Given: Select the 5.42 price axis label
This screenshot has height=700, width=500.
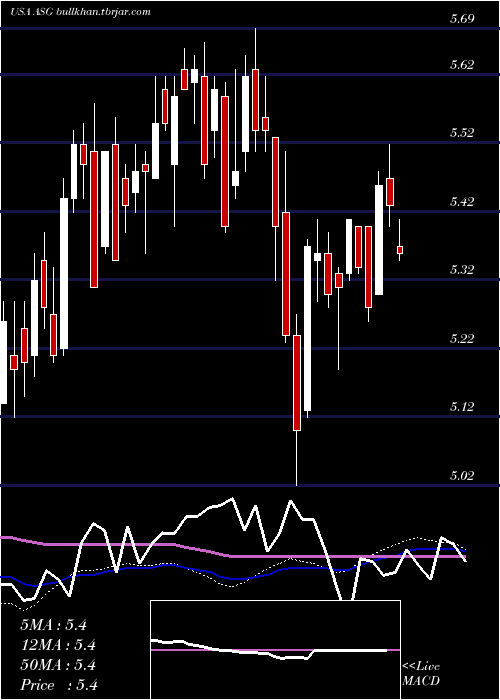Looking at the screenshot, I should pyautogui.click(x=462, y=201).
